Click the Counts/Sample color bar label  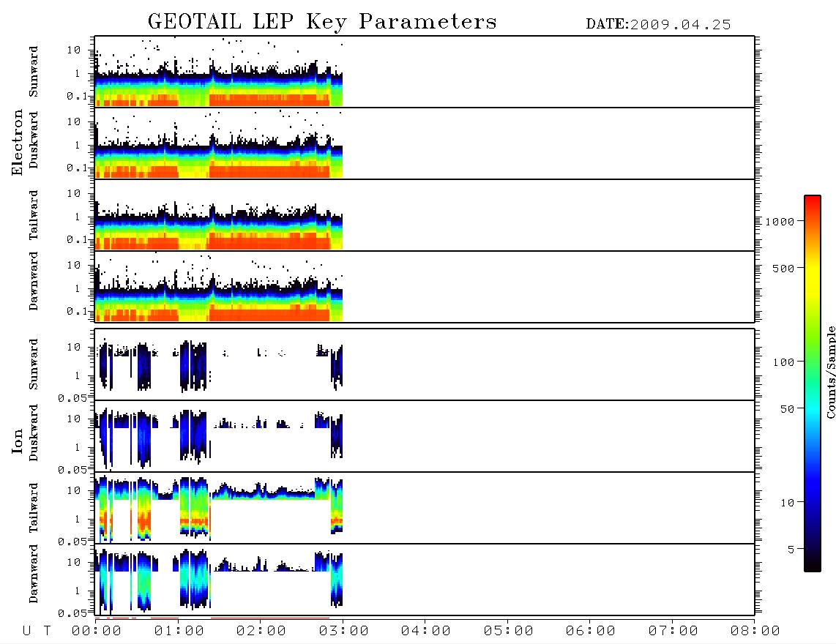click(x=830, y=372)
